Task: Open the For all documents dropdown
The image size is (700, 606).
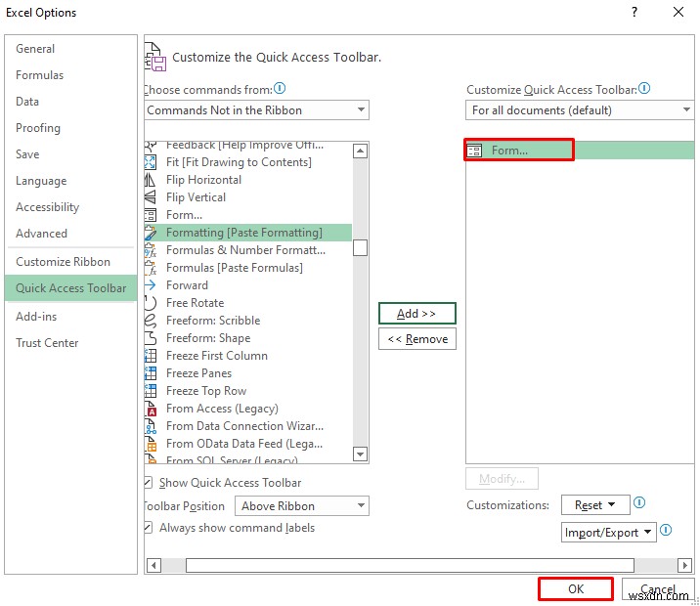Action: (580, 110)
